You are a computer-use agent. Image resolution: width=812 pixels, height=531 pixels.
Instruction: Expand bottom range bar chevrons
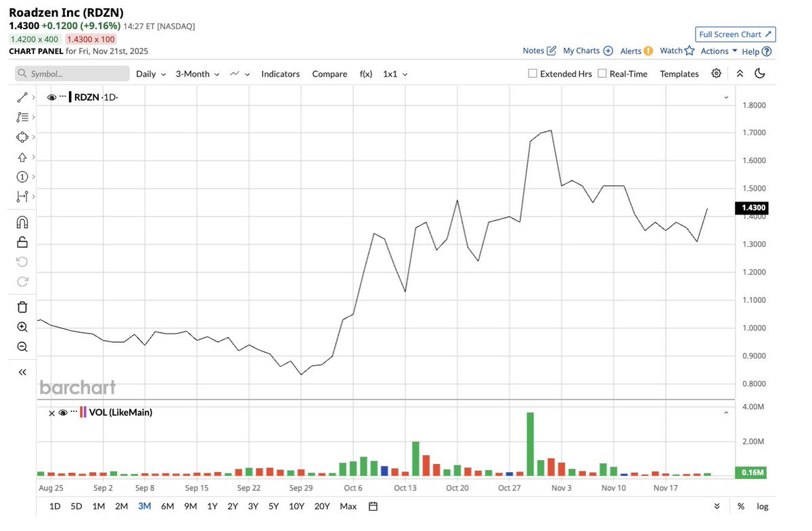[717, 506]
